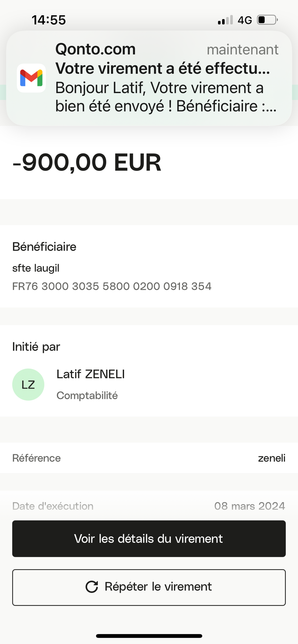Tap the battery icon in status bar
This screenshot has height=644, width=298.
click(267, 20)
